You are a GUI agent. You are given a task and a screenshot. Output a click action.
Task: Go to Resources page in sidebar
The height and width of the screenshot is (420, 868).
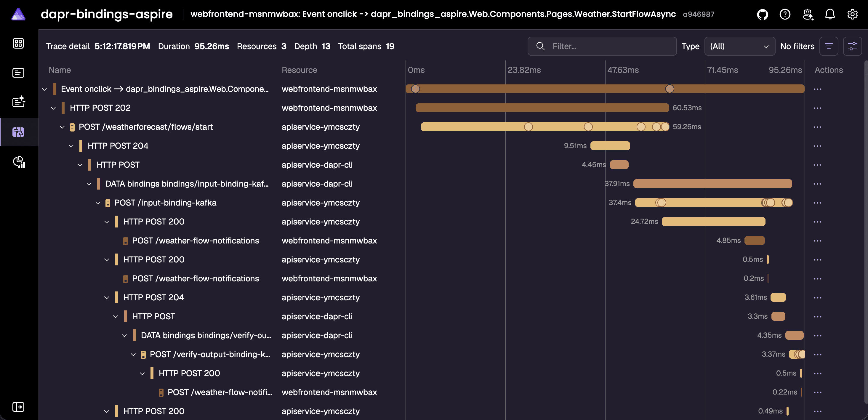(18, 43)
